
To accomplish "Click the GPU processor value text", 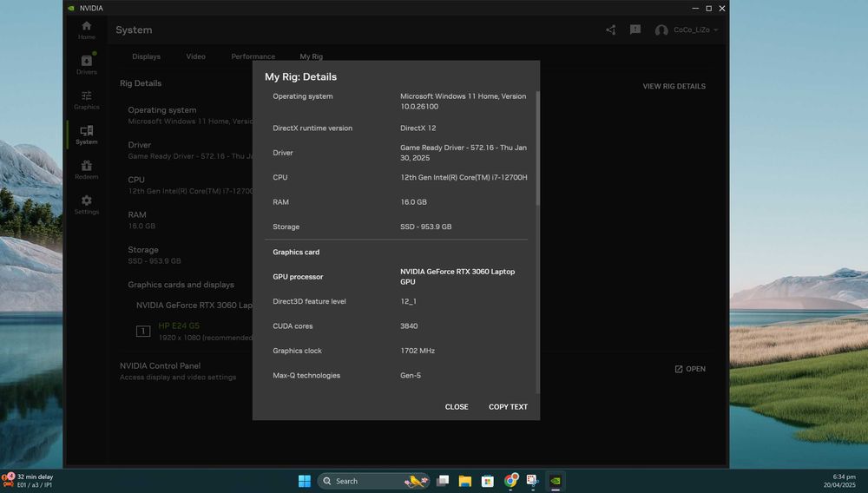I will pyautogui.click(x=457, y=277).
